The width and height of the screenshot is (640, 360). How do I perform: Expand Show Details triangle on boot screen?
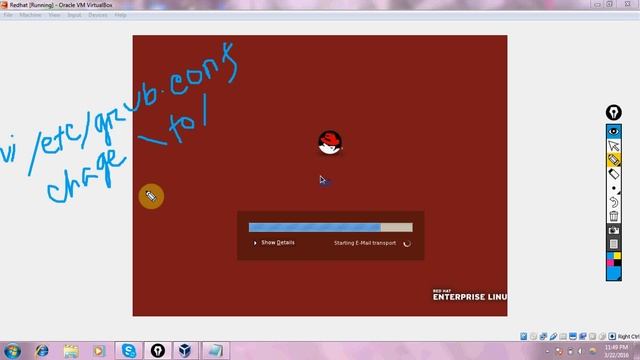click(x=255, y=243)
